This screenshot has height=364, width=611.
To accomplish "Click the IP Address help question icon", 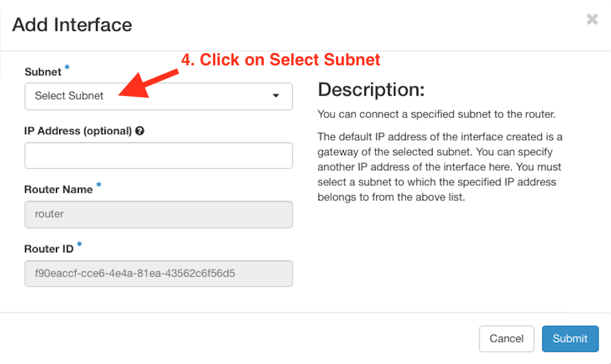I will click(140, 131).
